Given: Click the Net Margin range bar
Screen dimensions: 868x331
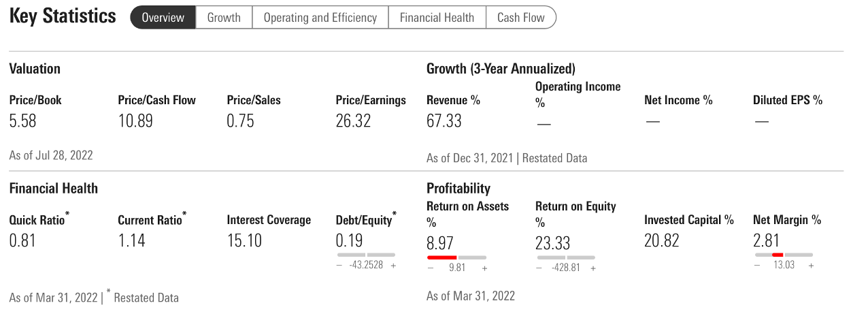Looking at the screenshot, I should coord(784,255).
